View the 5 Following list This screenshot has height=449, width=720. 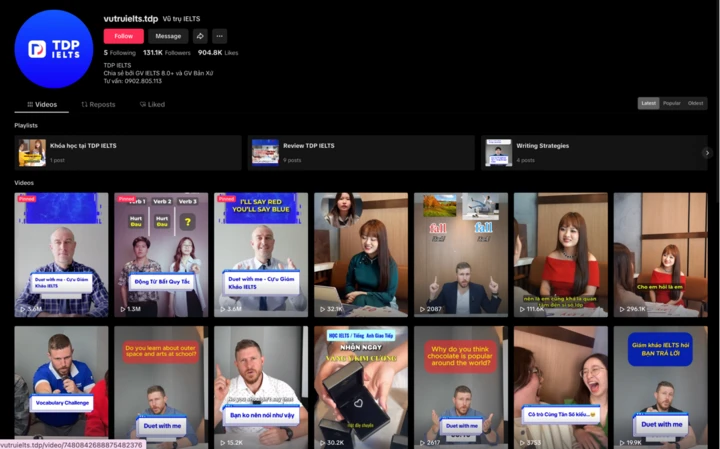[x=120, y=53]
